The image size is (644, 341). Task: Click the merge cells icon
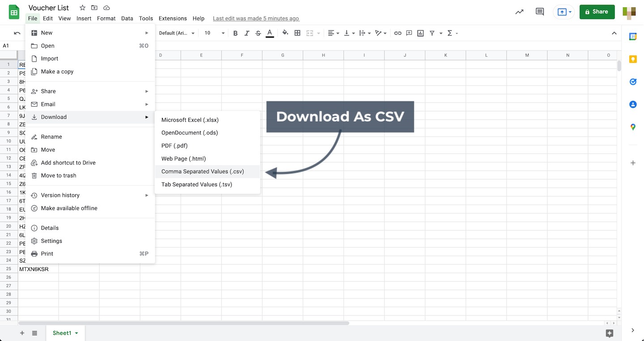pyautogui.click(x=309, y=33)
